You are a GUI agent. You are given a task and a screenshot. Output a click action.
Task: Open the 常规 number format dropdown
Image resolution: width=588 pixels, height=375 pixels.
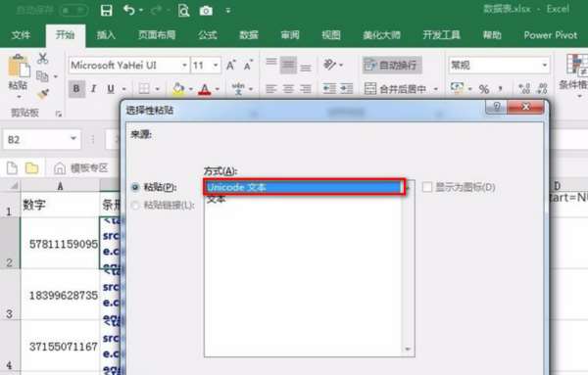coord(544,66)
